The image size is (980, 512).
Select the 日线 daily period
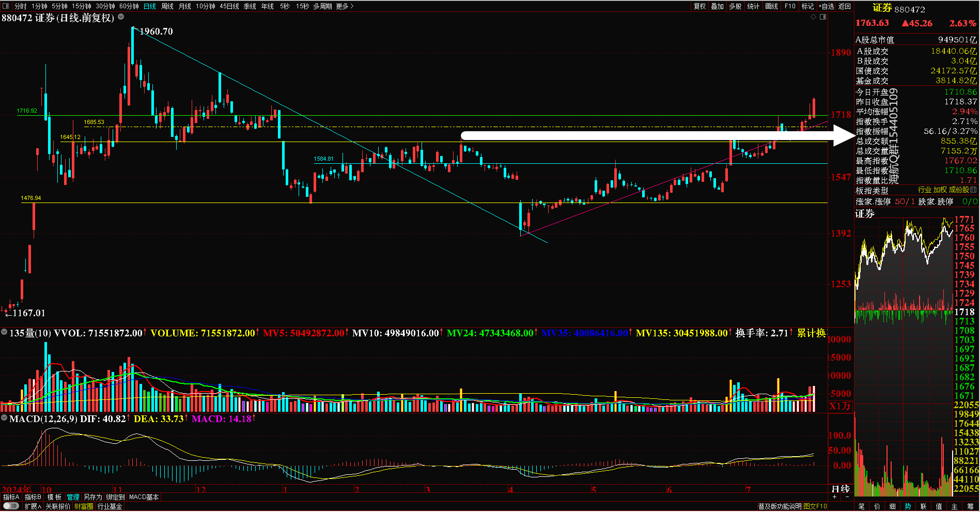150,6
